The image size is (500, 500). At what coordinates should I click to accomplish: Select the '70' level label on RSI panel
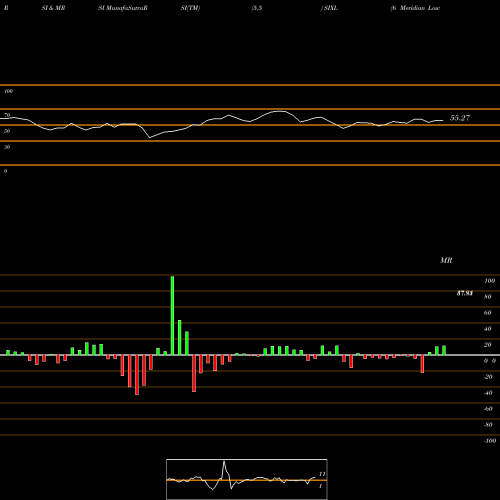point(7,115)
